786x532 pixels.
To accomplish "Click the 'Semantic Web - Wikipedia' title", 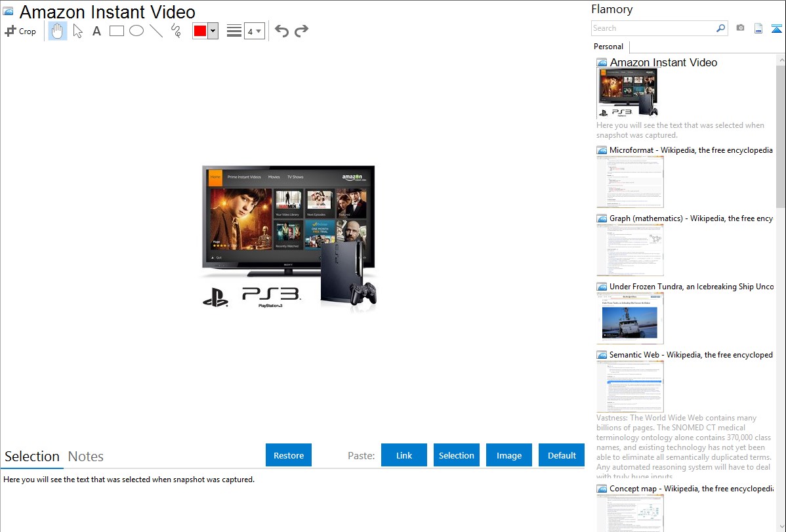I will coord(691,354).
